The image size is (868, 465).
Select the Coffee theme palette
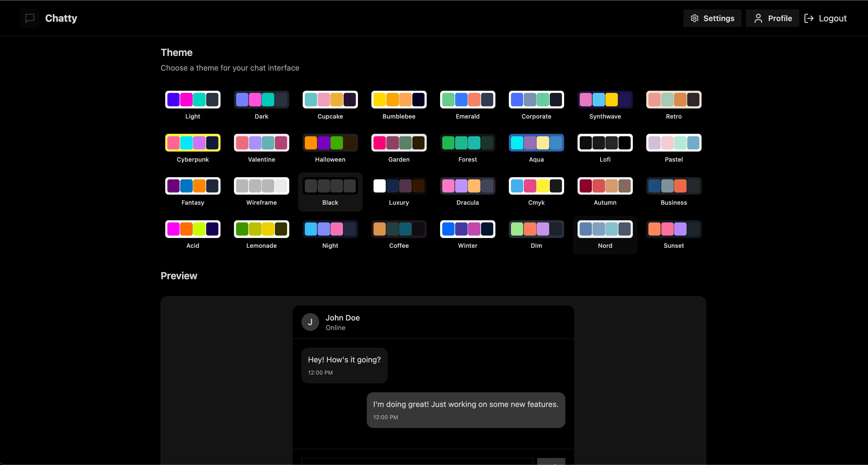399,229
